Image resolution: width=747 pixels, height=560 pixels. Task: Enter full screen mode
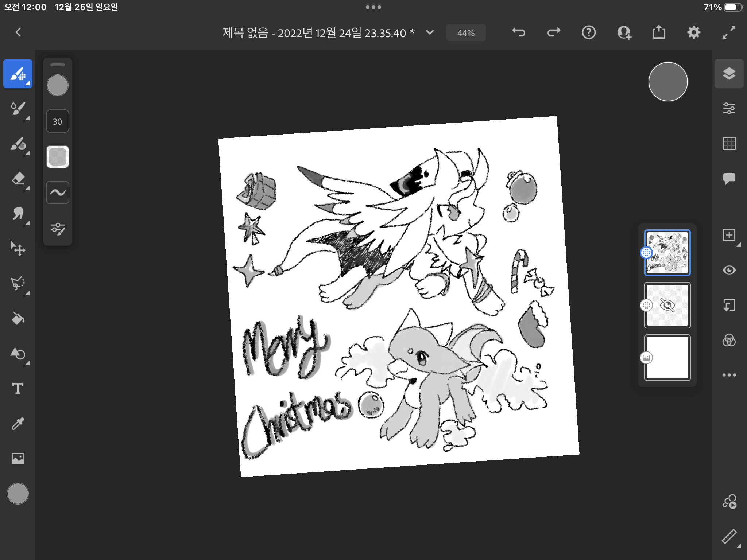(x=729, y=32)
